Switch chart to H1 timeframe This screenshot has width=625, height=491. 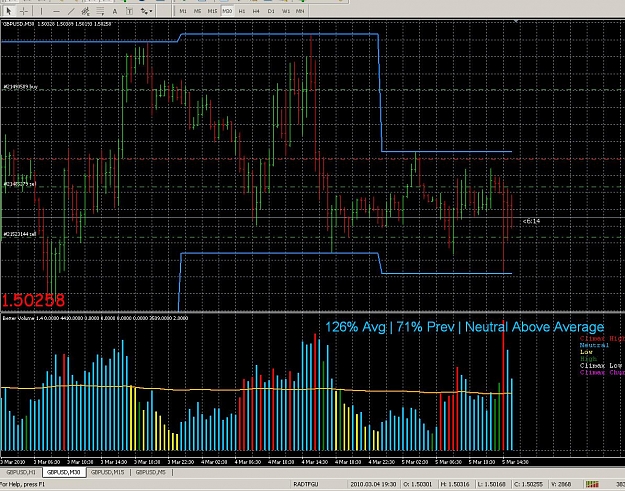point(242,11)
